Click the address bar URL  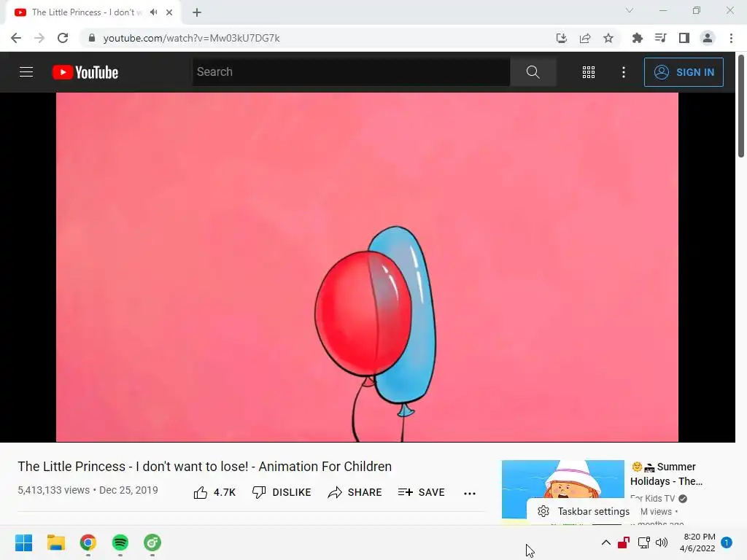pos(192,38)
